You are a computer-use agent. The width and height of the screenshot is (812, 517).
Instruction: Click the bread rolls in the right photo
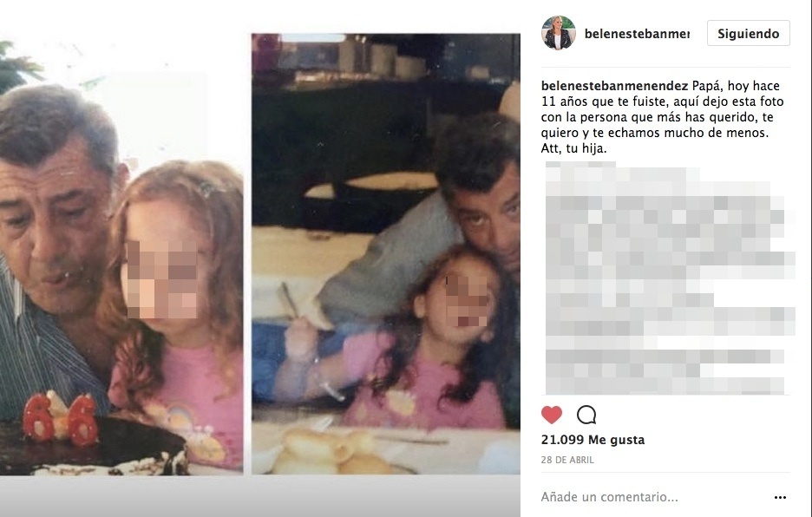[x=331, y=452]
